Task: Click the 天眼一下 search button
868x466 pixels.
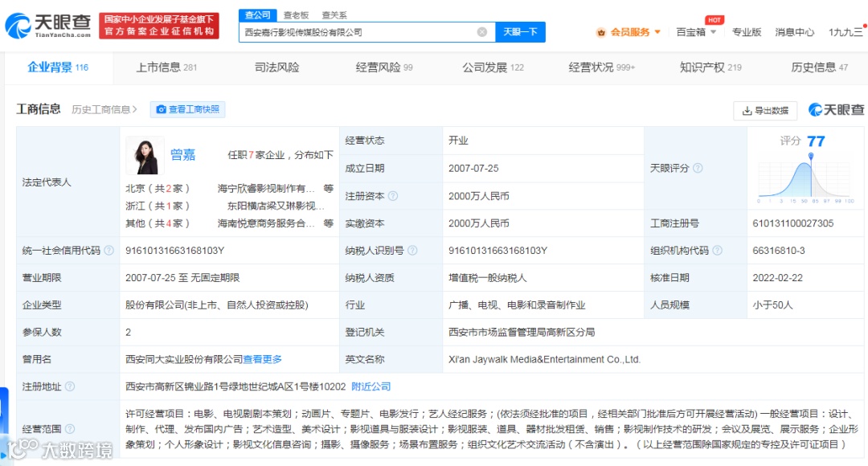Action: coord(520,32)
